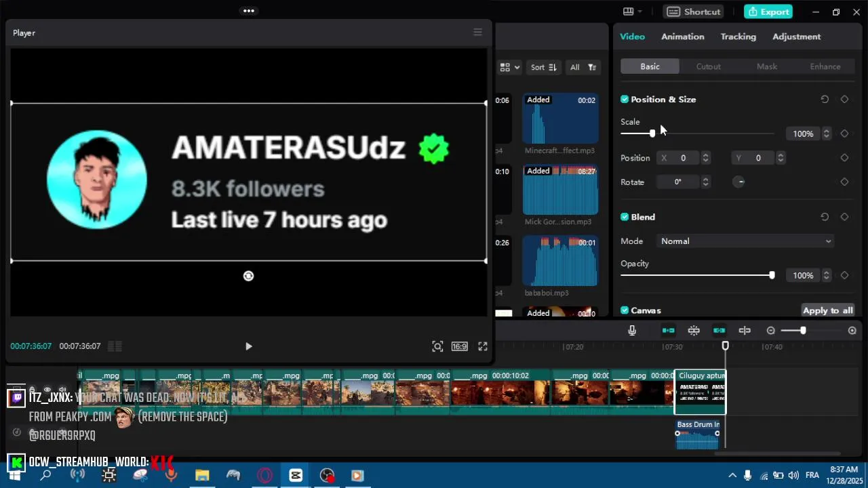Zoom in the timeline
Screen dimensions: 868x488
pyautogui.click(x=852, y=331)
